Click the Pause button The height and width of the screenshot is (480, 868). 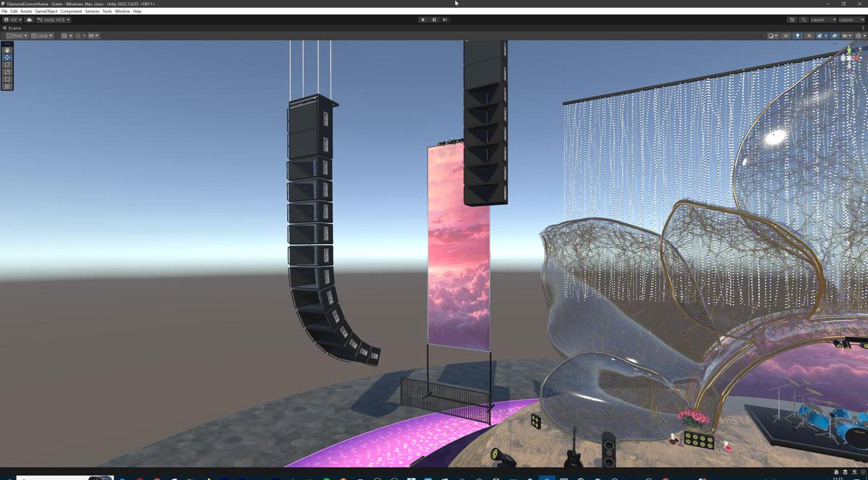(434, 20)
